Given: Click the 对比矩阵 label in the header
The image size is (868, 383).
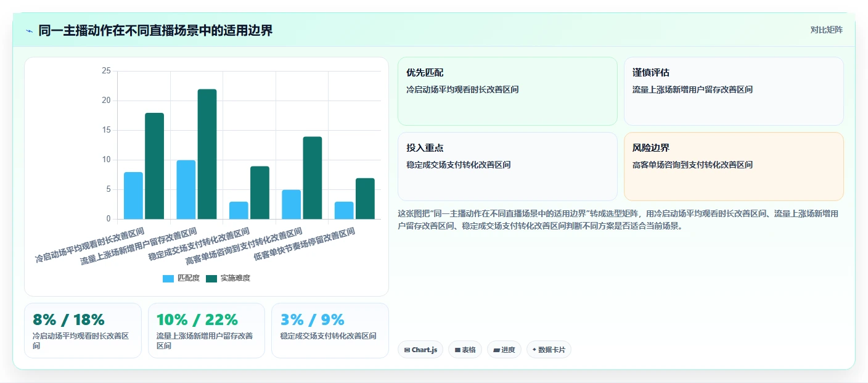Looking at the screenshot, I should pyautogui.click(x=826, y=30).
